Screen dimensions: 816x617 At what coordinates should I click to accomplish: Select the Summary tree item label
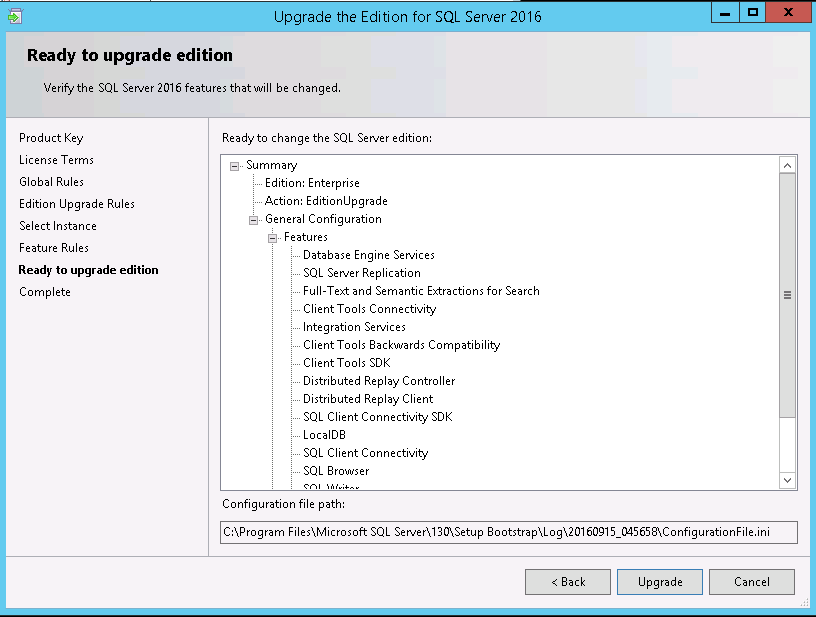(x=272, y=165)
